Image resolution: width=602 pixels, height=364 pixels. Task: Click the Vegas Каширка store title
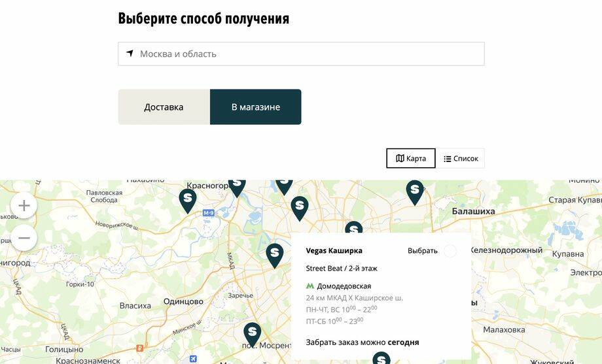tap(334, 251)
